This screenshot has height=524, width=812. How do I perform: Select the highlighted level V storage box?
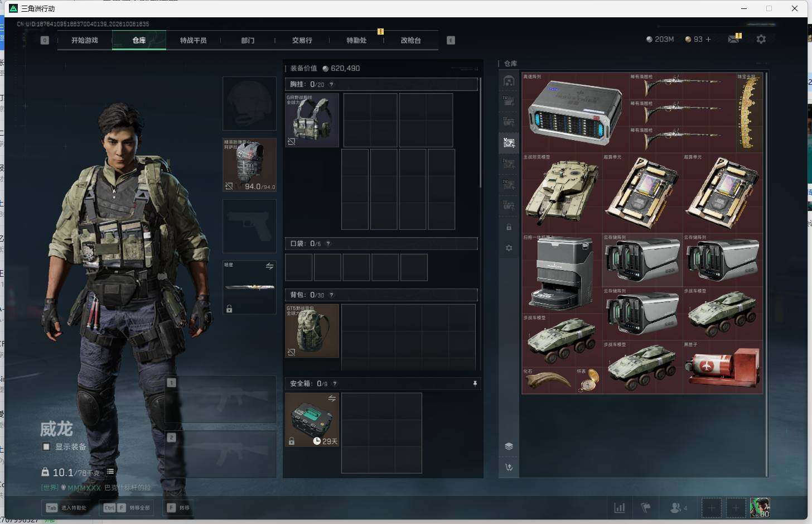coord(509,143)
